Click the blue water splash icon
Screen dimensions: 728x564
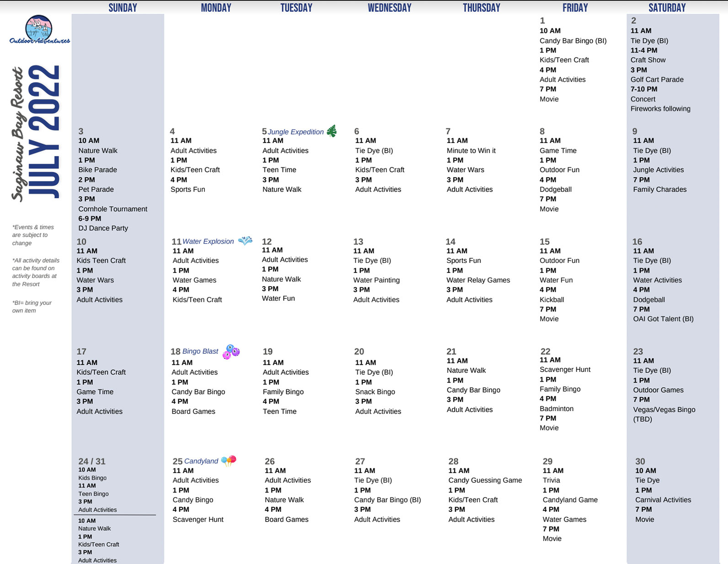point(246,240)
